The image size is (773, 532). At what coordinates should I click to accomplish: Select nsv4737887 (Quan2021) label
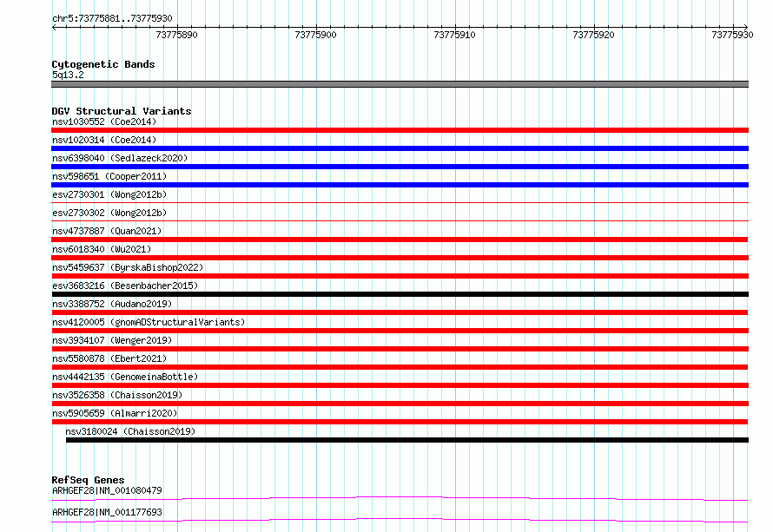point(107,231)
